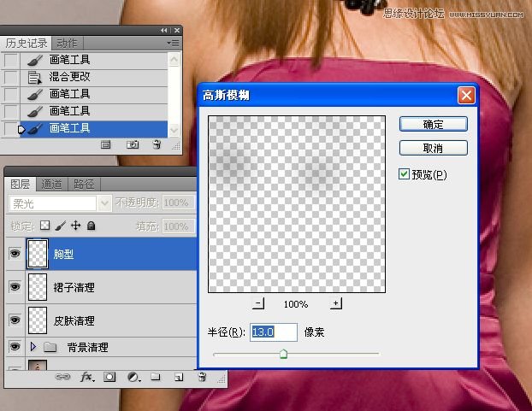
Task: Add a layer mask
Action: point(109,377)
